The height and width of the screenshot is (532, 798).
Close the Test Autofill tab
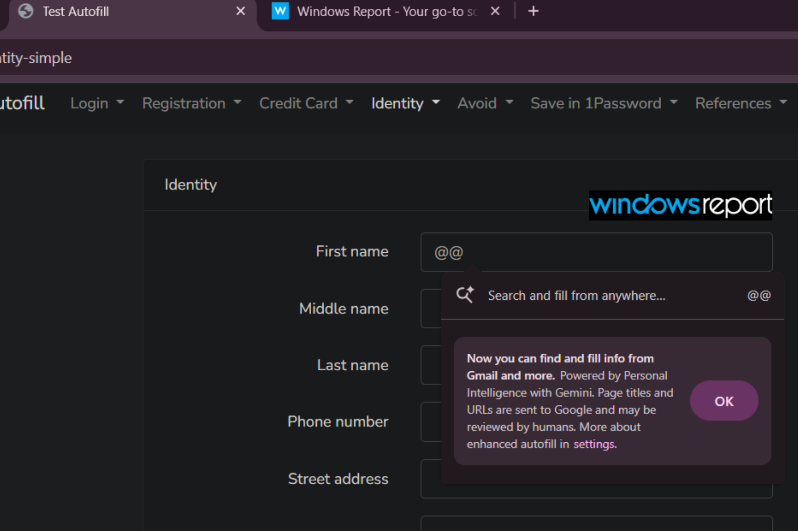241,11
